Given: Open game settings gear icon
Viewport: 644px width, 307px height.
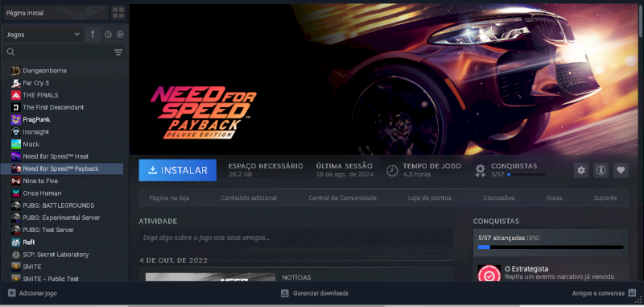Looking at the screenshot, I should tap(581, 170).
